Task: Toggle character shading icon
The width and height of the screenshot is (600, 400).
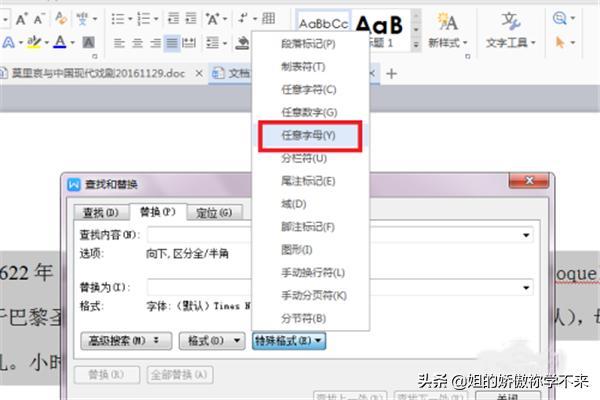Action: 88,42
